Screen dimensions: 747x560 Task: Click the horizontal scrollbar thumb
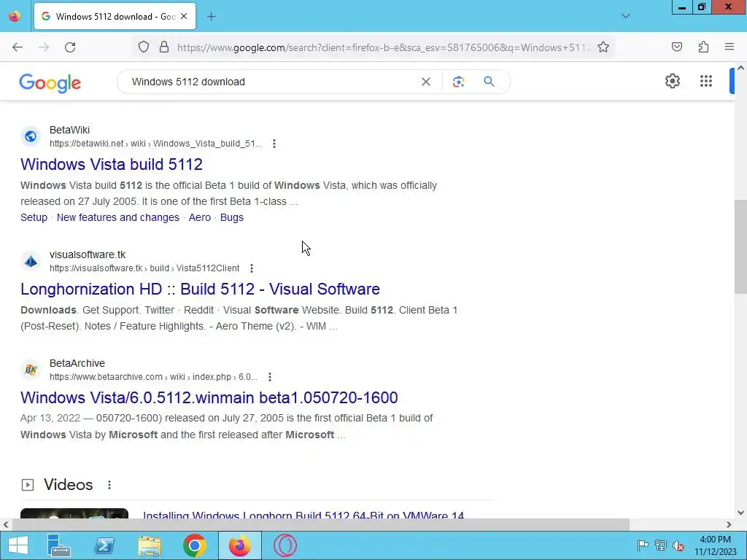(x=321, y=524)
